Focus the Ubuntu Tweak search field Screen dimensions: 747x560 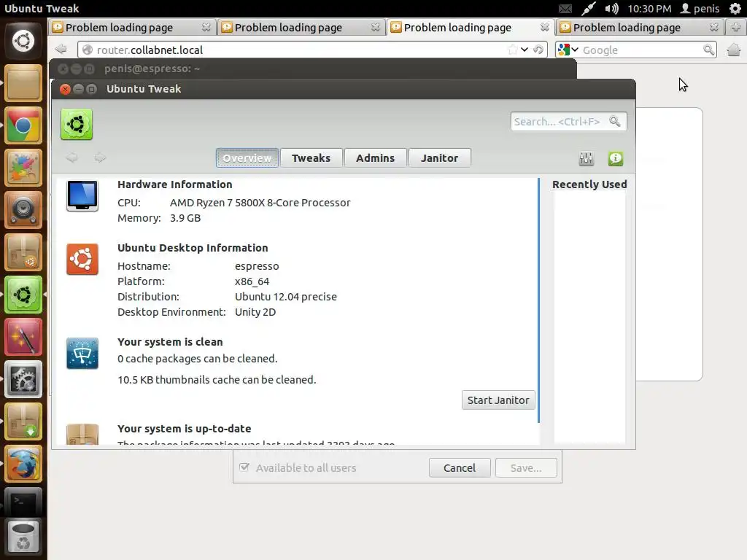point(568,122)
